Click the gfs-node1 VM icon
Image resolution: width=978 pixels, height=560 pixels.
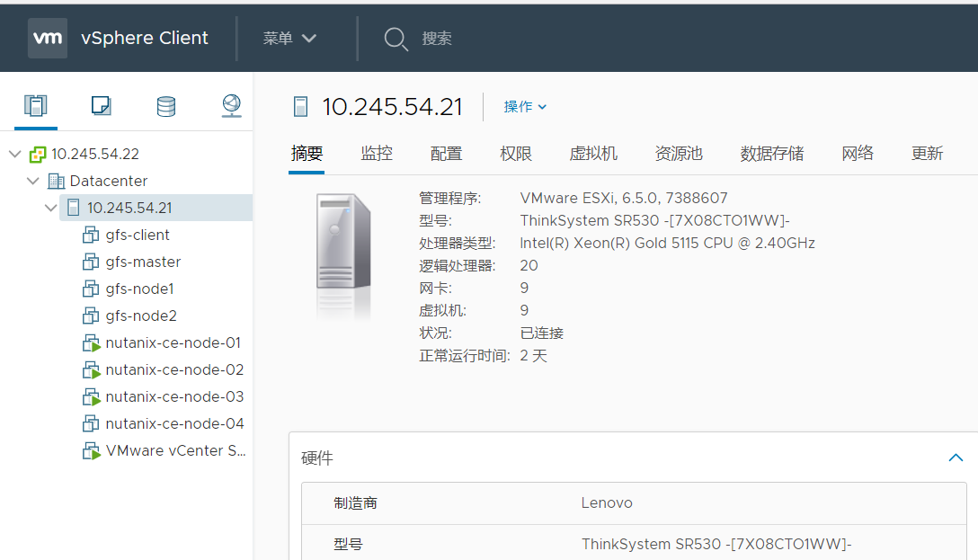tap(91, 289)
